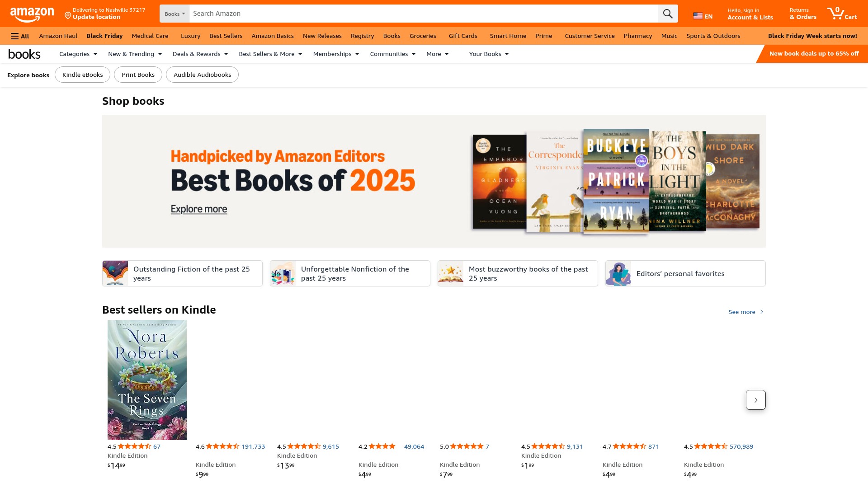Click Black Friday Week starts now!

point(812,36)
